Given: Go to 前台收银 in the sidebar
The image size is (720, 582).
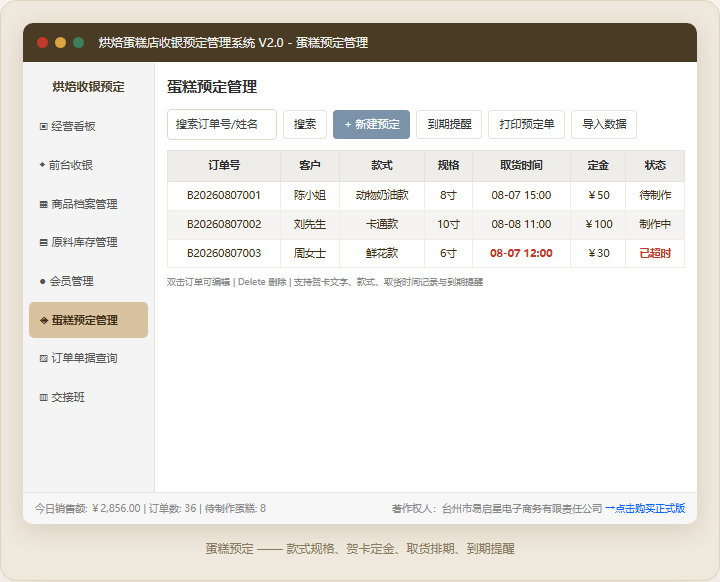Looking at the screenshot, I should pos(88,165).
